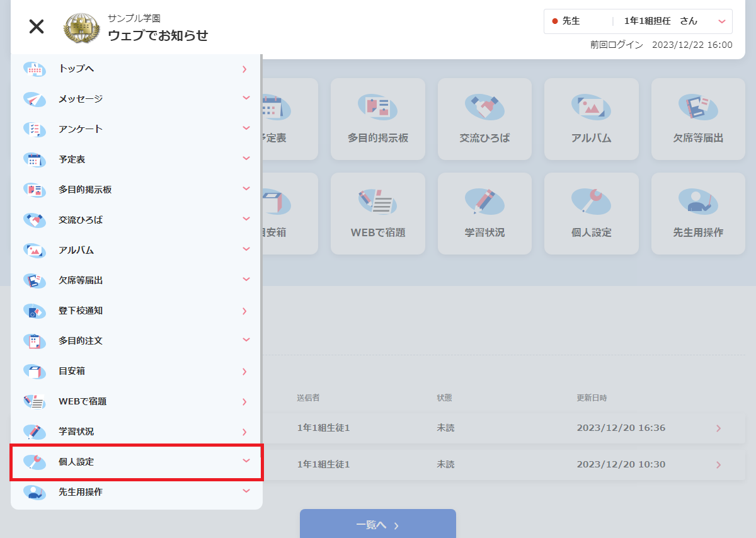Open the 交流ひろば handshake icon tile
The width and height of the screenshot is (756, 538).
point(484,119)
